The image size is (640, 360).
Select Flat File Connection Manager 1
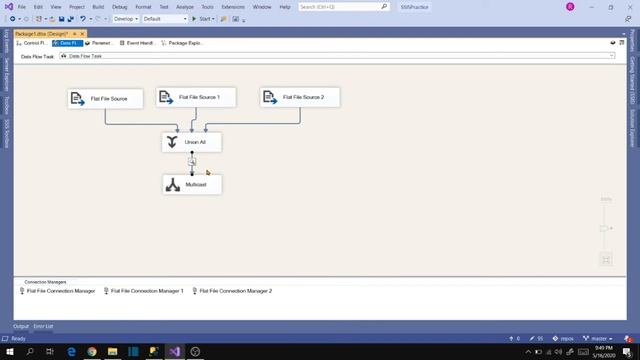[x=144, y=291]
